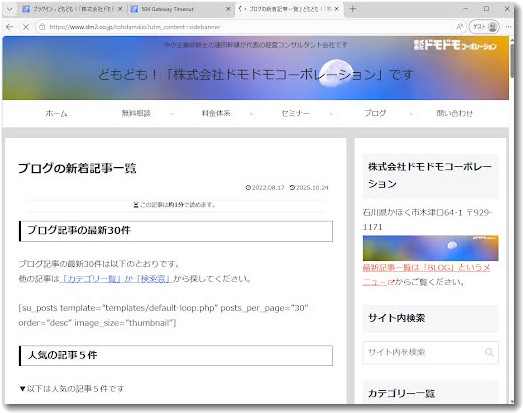Open the 問い合わせ menu item

(455, 113)
